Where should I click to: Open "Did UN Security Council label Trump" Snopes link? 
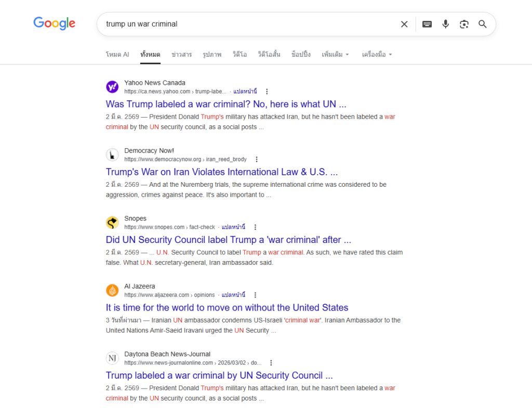click(x=229, y=240)
